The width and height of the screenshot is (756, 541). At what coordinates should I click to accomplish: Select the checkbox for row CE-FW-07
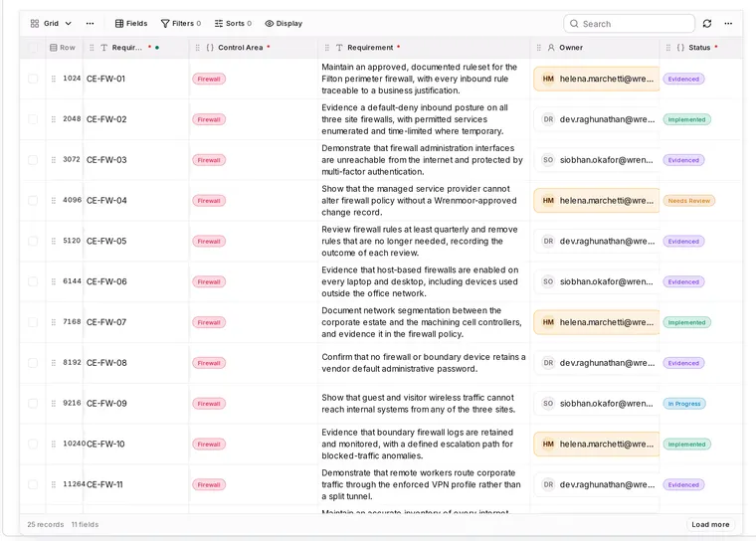pyautogui.click(x=33, y=322)
